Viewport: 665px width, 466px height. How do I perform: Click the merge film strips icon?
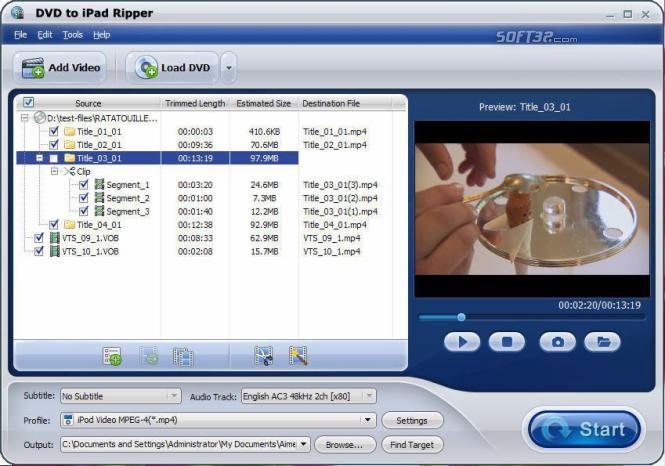tap(183, 356)
